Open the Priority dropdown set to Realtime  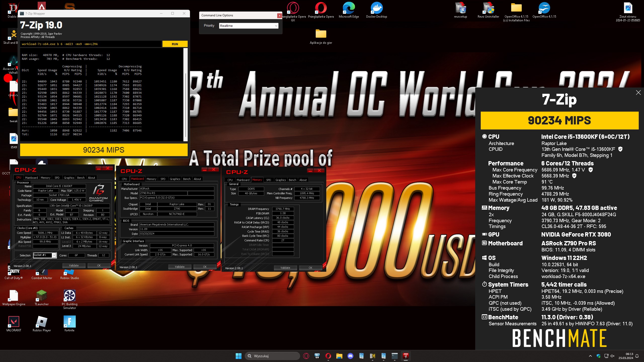point(249,26)
